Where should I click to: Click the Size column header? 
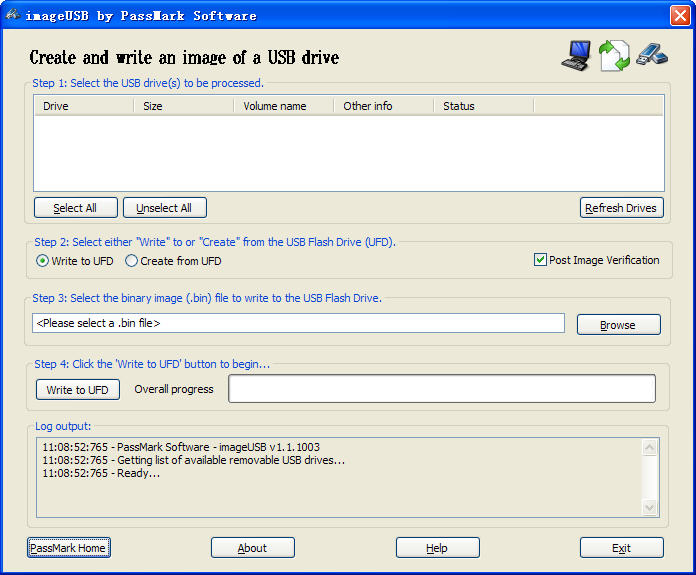pos(184,106)
